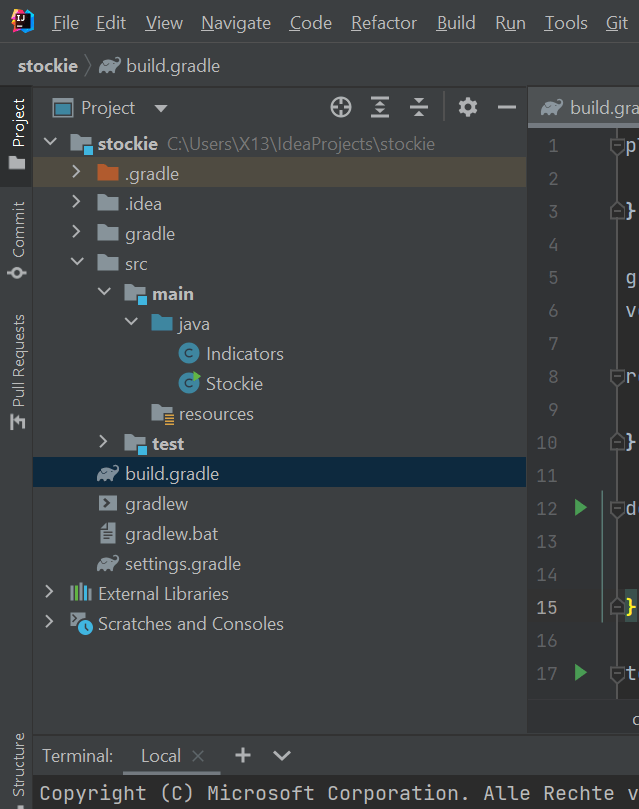Click stockie in the breadcrumb bar
Viewport: 639px width, 809px height.
click(x=46, y=66)
